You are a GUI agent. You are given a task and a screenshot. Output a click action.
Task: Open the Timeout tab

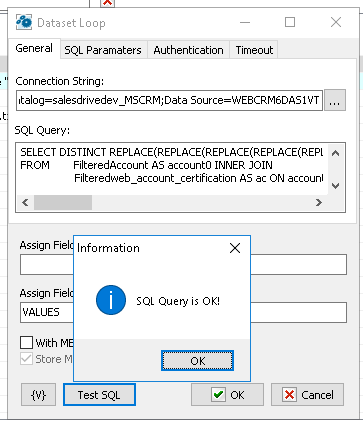point(254,50)
